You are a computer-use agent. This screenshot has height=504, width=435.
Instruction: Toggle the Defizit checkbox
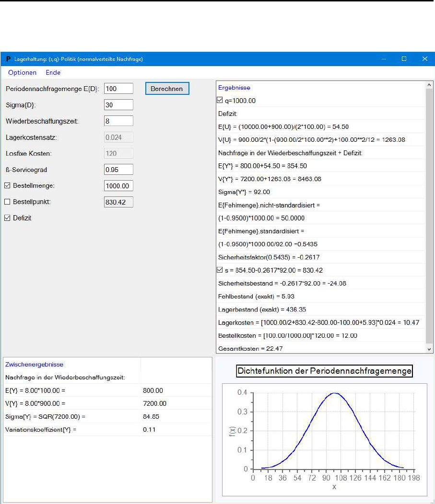[7, 218]
